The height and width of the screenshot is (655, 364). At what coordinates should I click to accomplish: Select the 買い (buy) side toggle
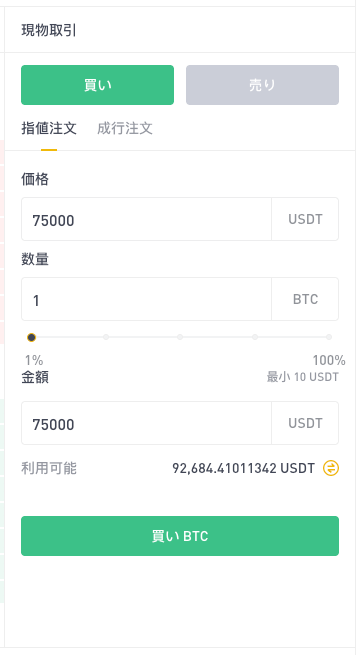click(97, 85)
